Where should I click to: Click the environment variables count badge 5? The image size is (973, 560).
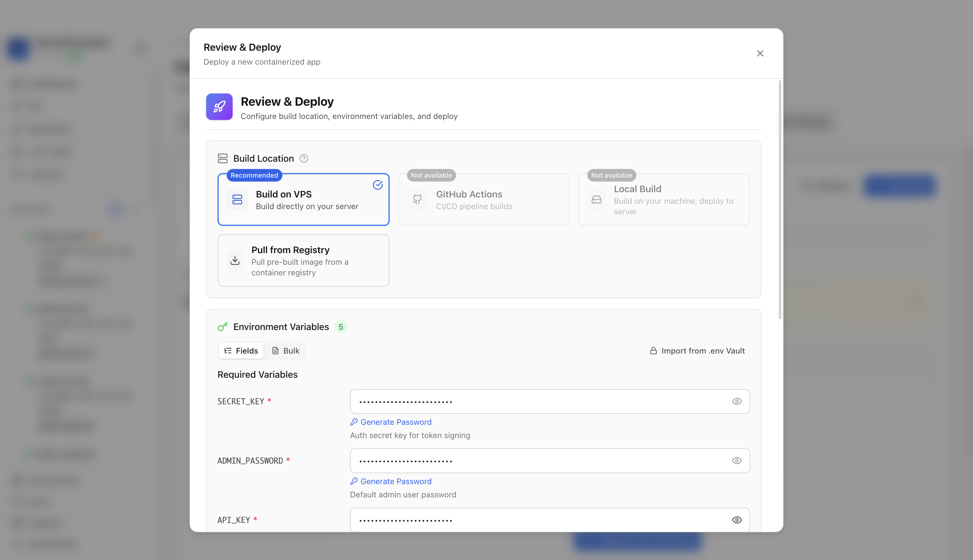341,327
